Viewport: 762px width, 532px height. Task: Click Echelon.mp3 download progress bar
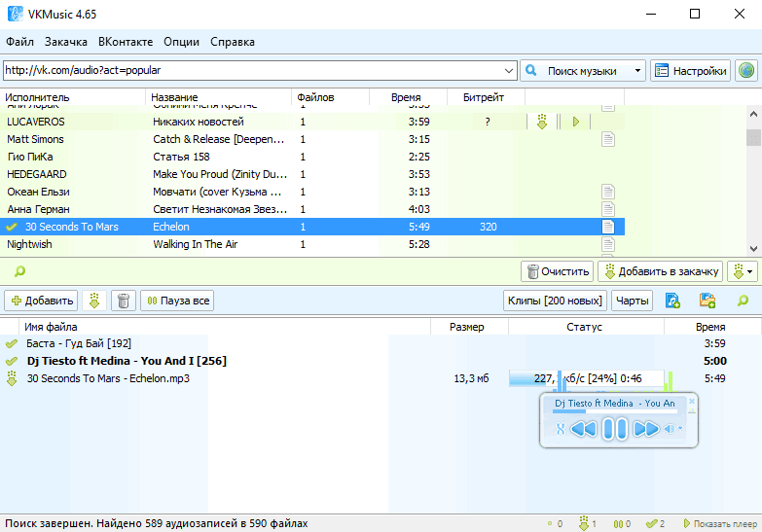tap(587, 378)
